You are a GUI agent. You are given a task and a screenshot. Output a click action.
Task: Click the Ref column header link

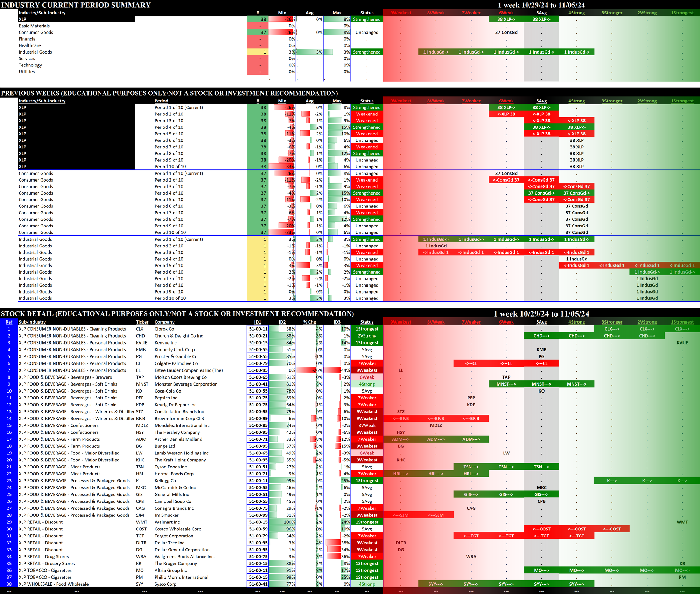tap(9, 322)
